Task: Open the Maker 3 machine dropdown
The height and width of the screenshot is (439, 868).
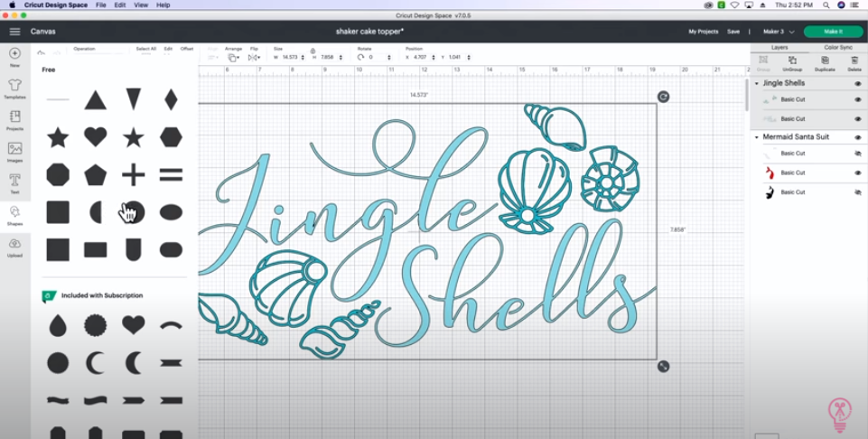Action: pos(779,32)
